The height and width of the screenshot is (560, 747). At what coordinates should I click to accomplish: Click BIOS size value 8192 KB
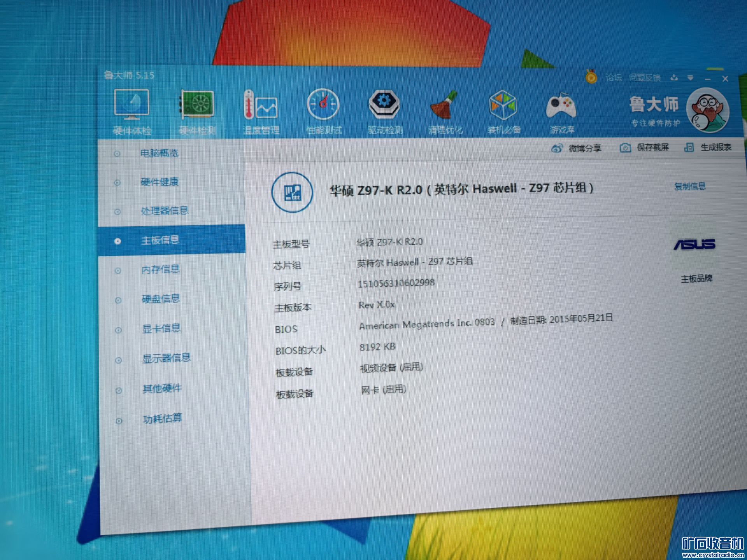(377, 346)
